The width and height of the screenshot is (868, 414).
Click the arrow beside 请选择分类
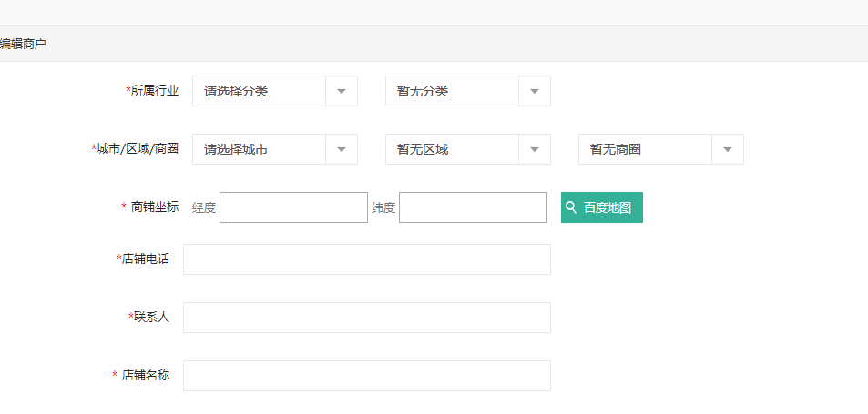(342, 91)
